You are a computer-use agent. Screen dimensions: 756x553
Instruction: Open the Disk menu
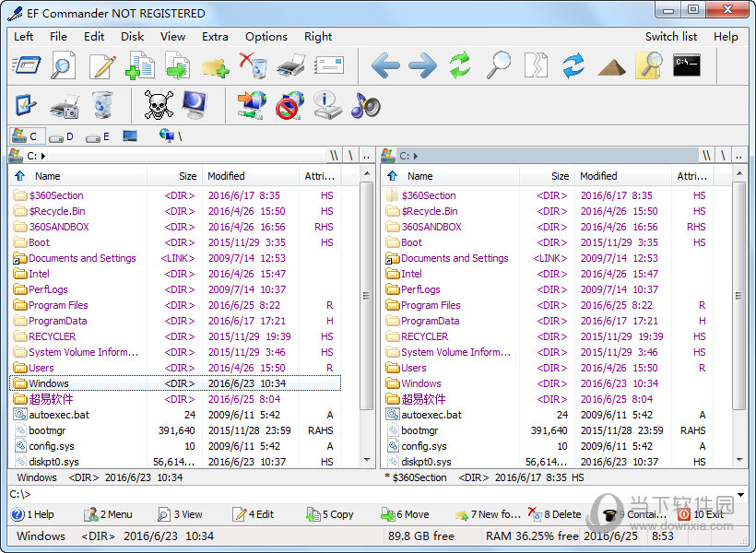pos(132,37)
